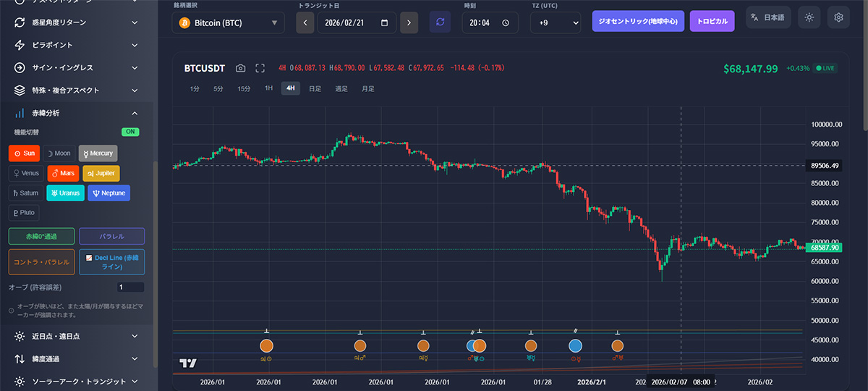
Task: Switch to 日足 daily timeframe
Action: coord(315,89)
